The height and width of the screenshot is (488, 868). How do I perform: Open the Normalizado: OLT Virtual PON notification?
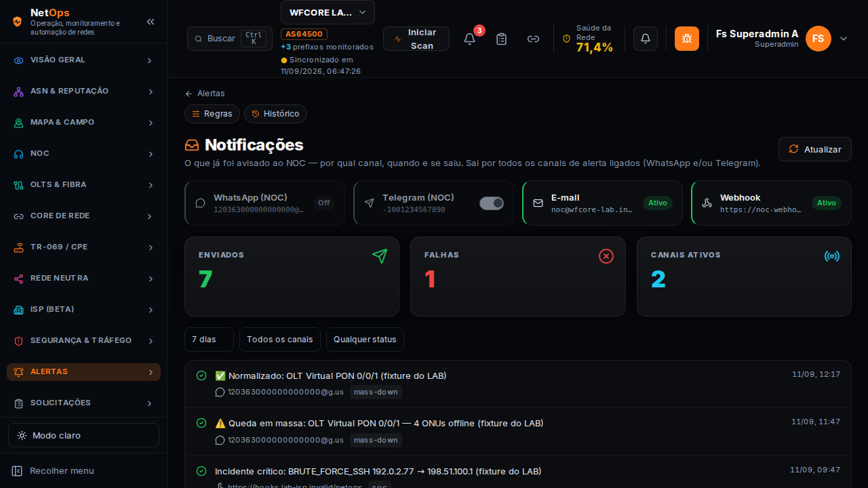point(518,384)
